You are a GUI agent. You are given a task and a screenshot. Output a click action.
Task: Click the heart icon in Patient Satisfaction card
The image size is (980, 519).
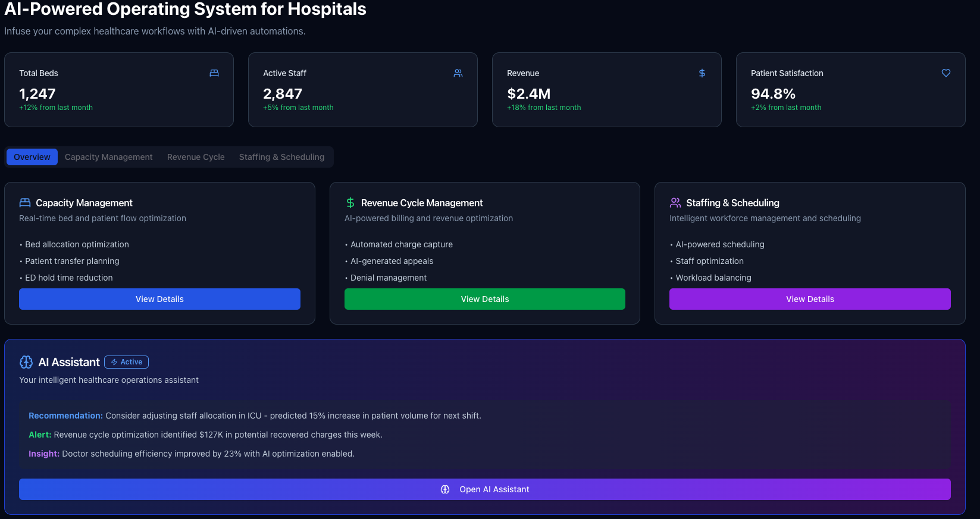(946, 73)
